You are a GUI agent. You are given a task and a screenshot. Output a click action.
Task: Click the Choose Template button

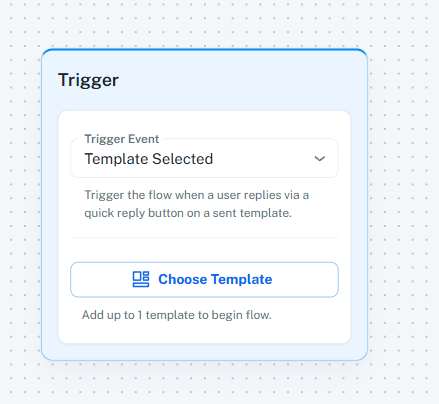point(204,280)
